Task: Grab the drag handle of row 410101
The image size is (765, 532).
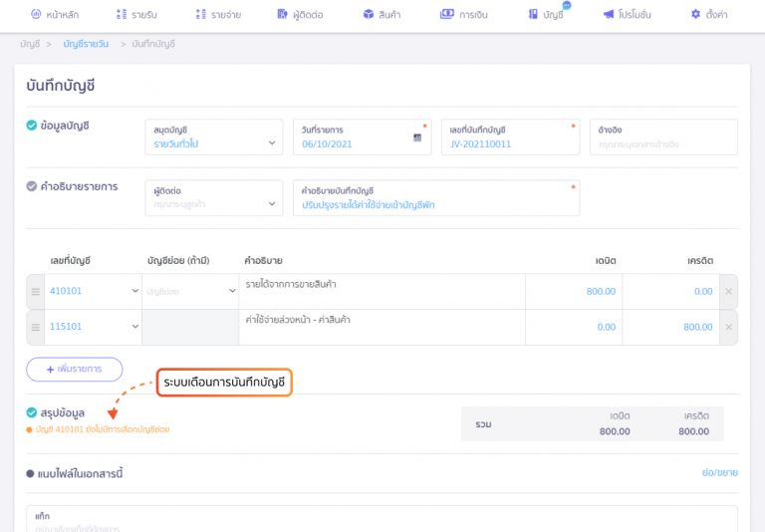Action: click(36, 291)
